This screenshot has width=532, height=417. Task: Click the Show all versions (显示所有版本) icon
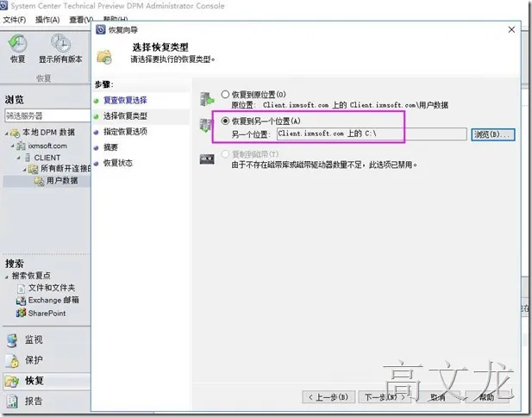point(60,44)
